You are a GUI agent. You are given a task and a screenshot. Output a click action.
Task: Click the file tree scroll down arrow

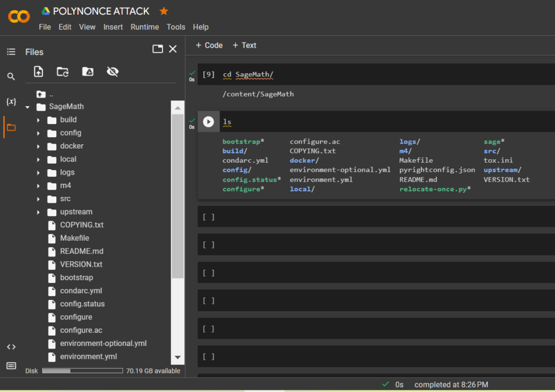coord(178,358)
